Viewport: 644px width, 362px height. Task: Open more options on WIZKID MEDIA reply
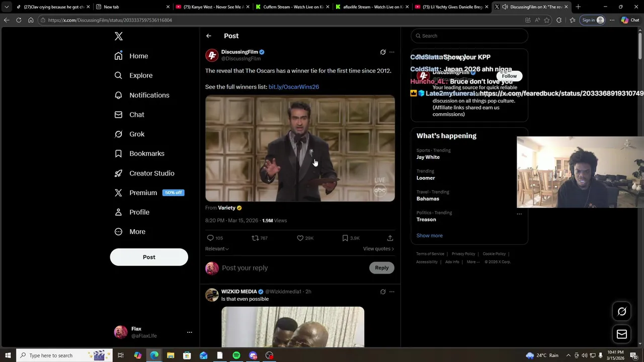click(x=392, y=292)
